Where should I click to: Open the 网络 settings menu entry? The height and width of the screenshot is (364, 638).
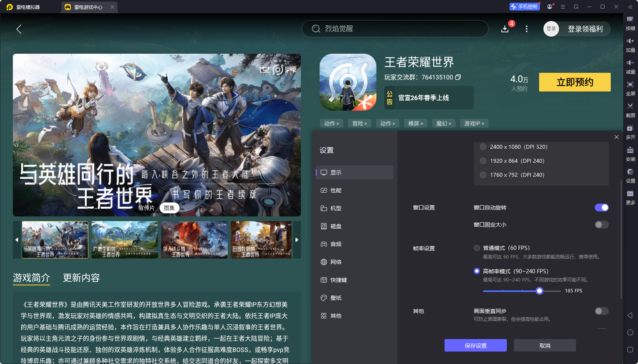coord(336,262)
